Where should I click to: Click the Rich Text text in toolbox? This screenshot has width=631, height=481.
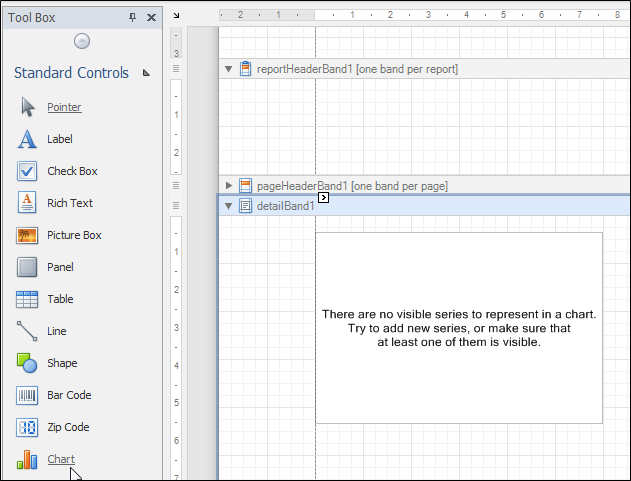coord(70,203)
